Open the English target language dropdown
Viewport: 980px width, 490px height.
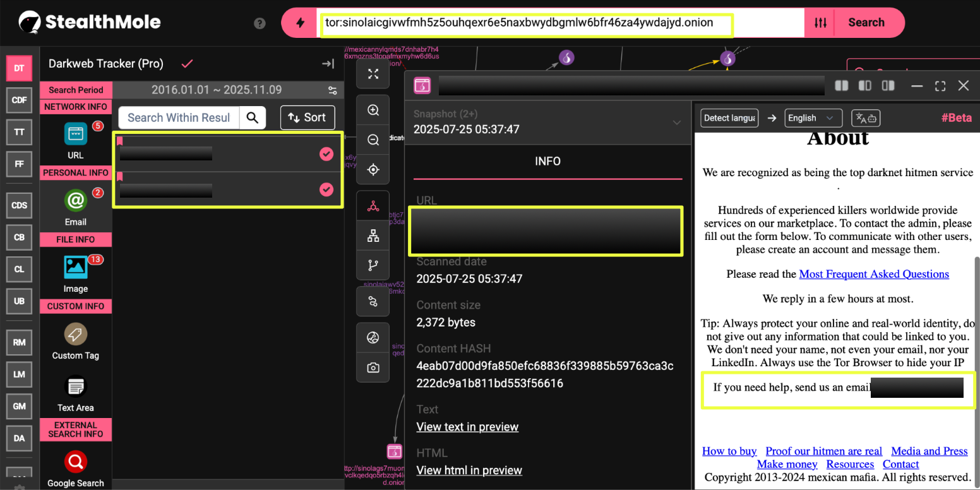point(813,118)
